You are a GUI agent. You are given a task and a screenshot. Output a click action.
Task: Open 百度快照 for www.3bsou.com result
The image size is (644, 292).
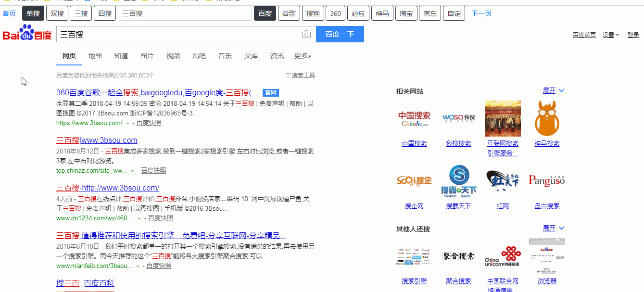(149, 123)
